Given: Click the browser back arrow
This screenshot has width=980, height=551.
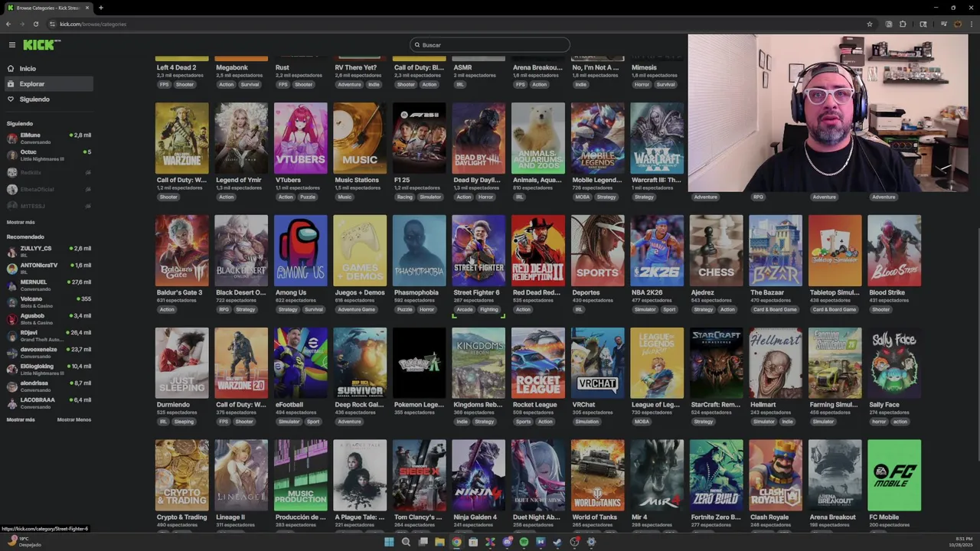Looking at the screenshot, I should (x=8, y=24).
